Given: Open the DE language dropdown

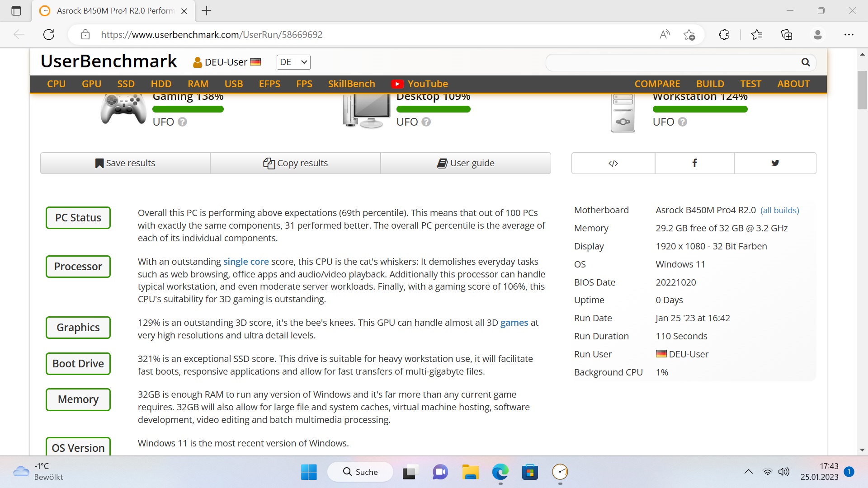Looking at the screenshot, I should click(293, 62).
